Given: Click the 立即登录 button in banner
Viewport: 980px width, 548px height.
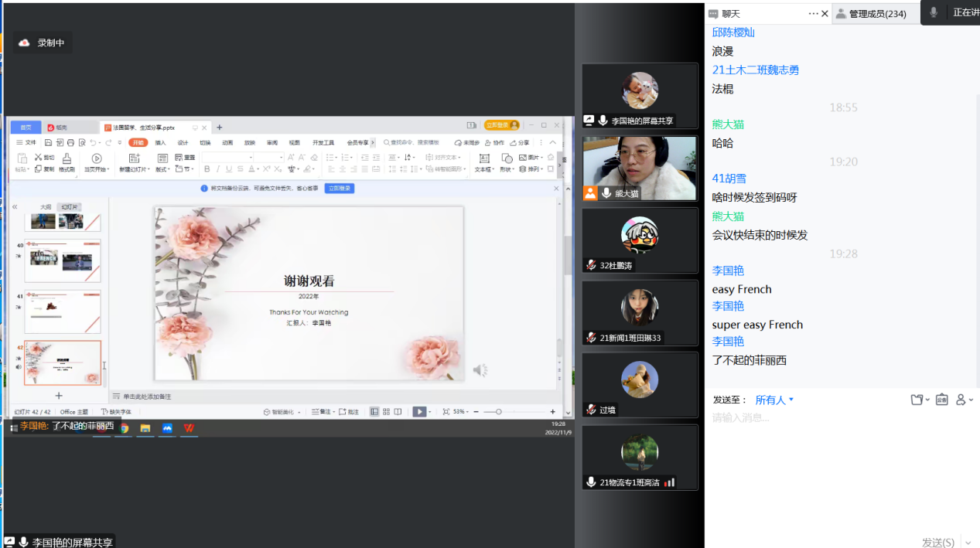Looking at the screenshot, I should pos(339,189).
